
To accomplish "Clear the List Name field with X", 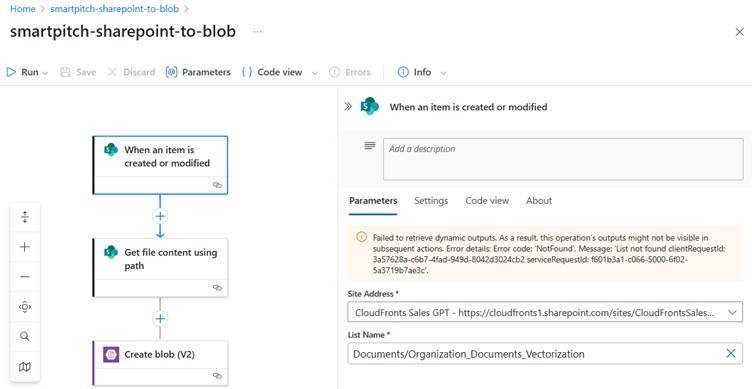I will pyautogui.click(x=730, y=354).
